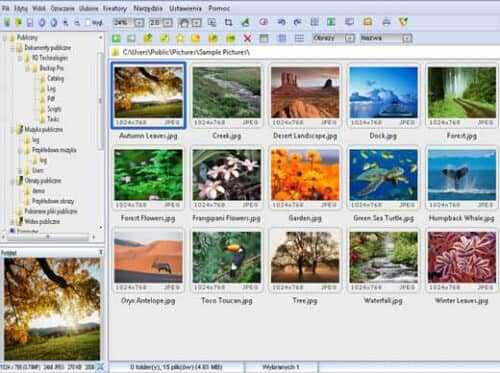
Task: Switch to List view icon
Action: 299,38
